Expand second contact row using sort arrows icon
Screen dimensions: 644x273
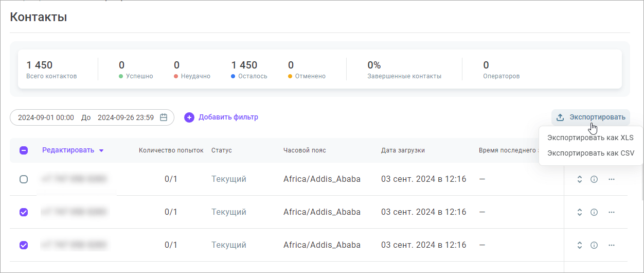579,212
